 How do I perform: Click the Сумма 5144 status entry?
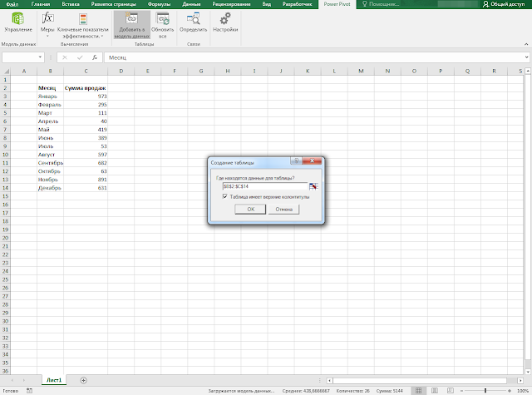coord(390,391)
